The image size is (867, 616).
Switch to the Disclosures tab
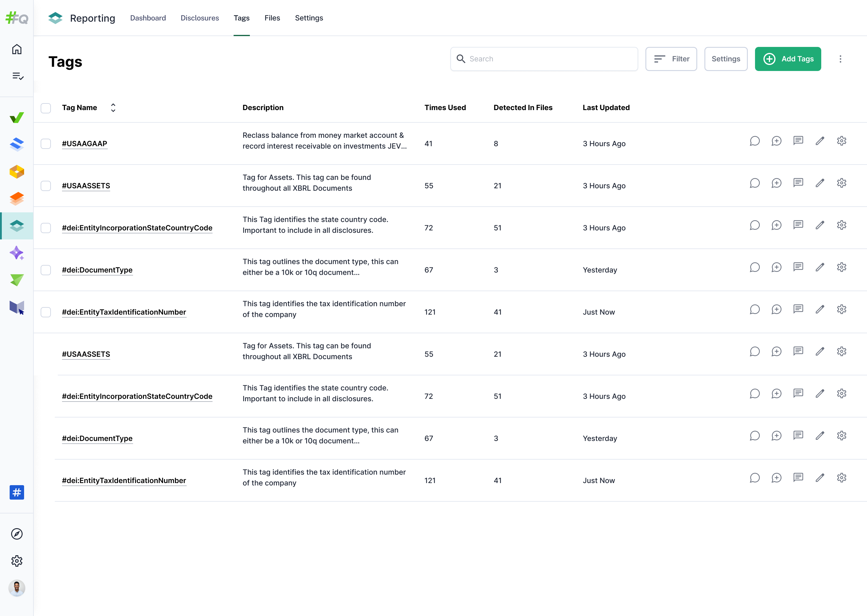click(200, 18)
